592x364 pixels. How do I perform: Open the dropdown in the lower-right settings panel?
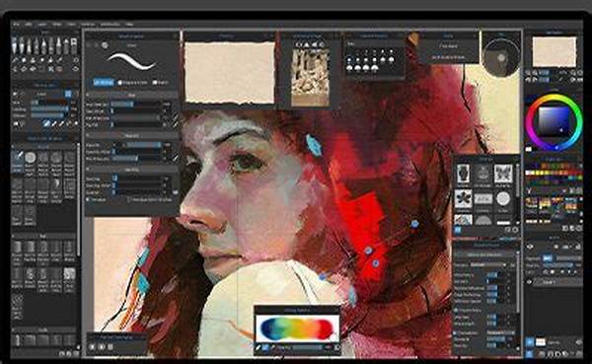(488, 265)
